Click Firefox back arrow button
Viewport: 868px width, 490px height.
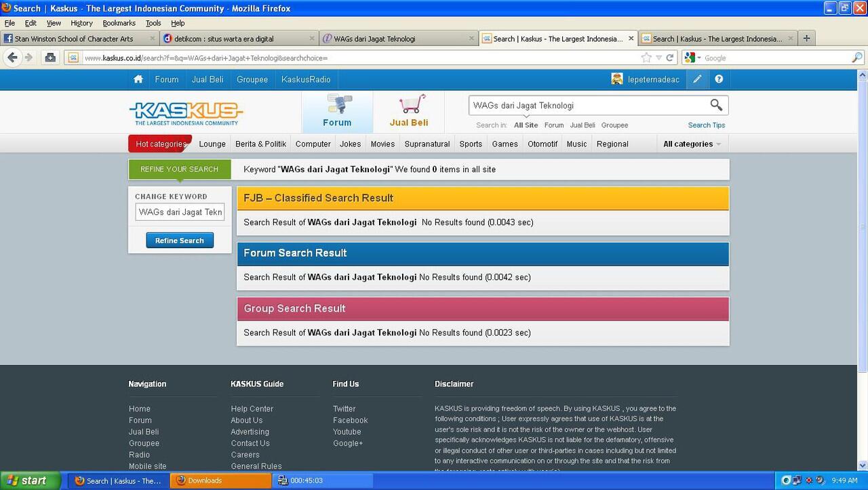point(12,58)
